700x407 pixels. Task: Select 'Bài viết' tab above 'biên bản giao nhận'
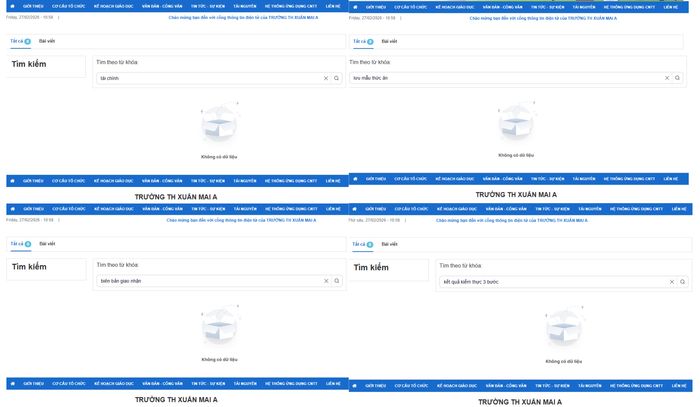click(x=47, y=243)
